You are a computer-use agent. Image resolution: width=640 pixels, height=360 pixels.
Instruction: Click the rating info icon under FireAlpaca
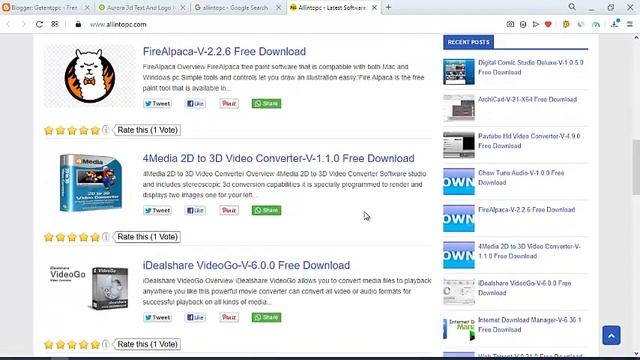click(105, 130)
